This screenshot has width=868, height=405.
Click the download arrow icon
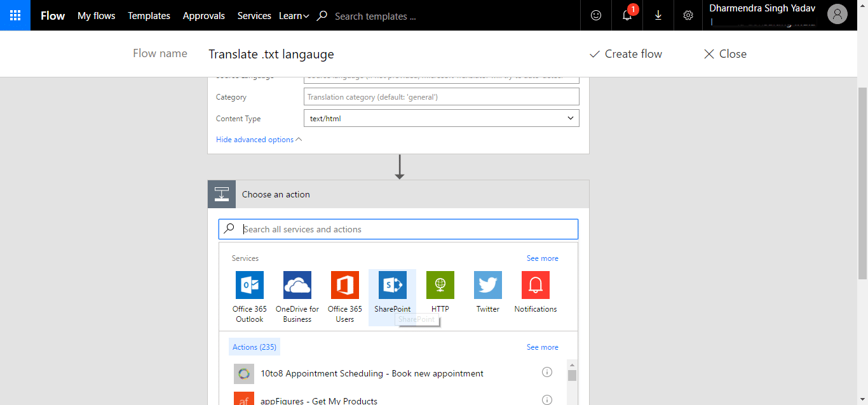tap(658, 15)
